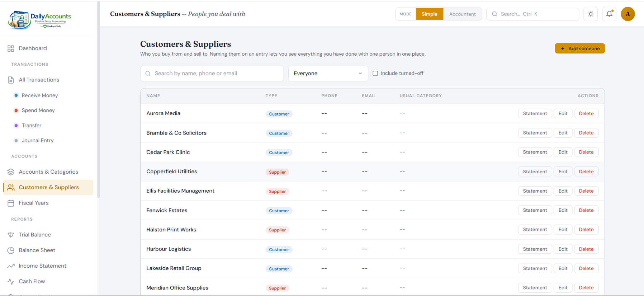Delete Fenwick Estates

[586, 210]
